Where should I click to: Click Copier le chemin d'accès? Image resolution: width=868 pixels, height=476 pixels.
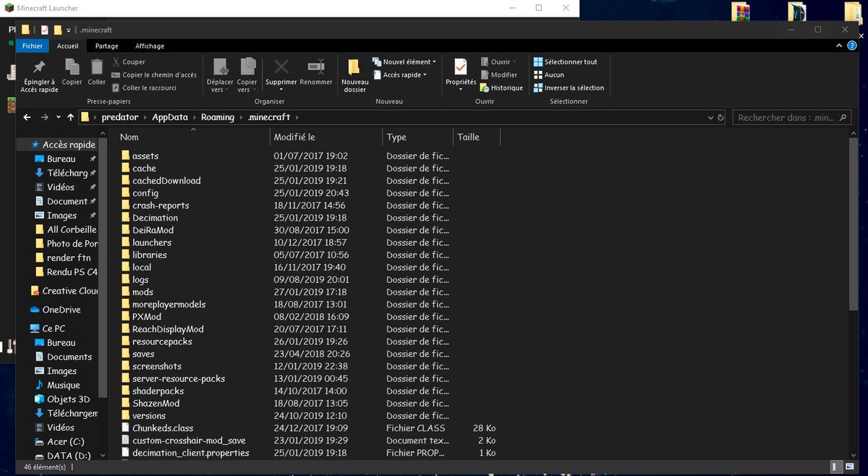tap(154, 75)
